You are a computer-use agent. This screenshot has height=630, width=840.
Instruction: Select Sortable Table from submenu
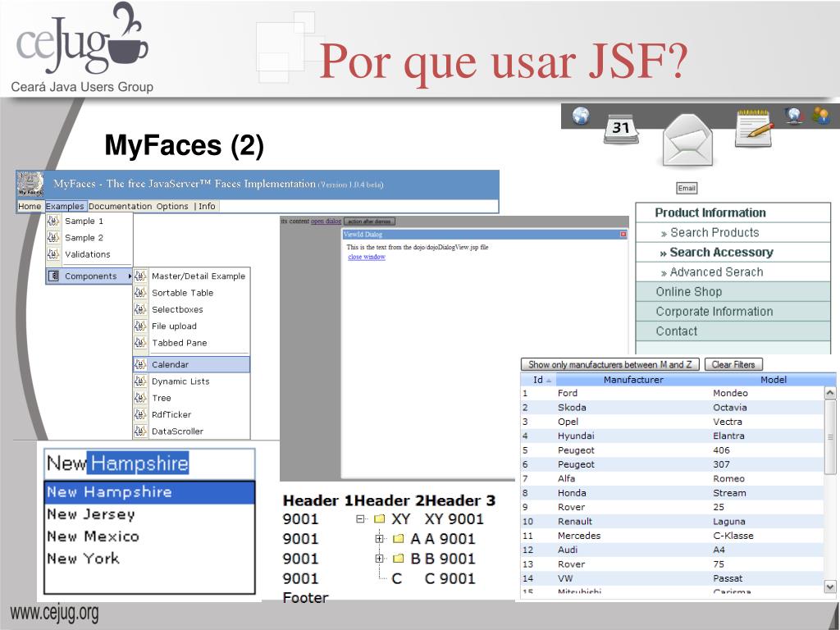click(191, 293)
